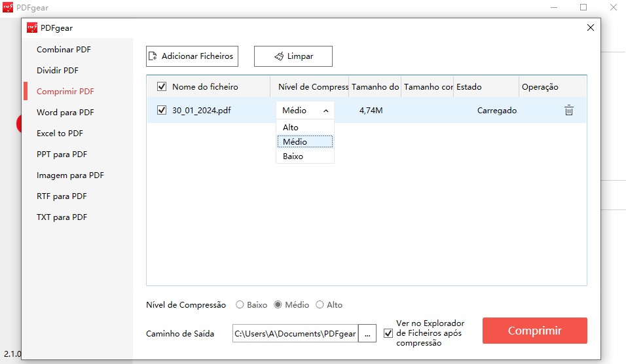
Task: Click the PDFgear logo in dialog title
Action: pos(32,27)
